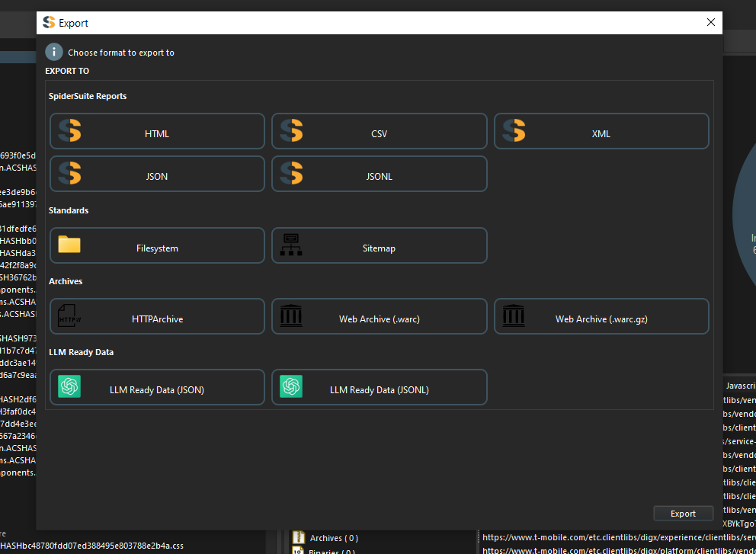Click the SpiderSuite logo on JSON tile
The image size is (756, 554).
click(69, 173)
